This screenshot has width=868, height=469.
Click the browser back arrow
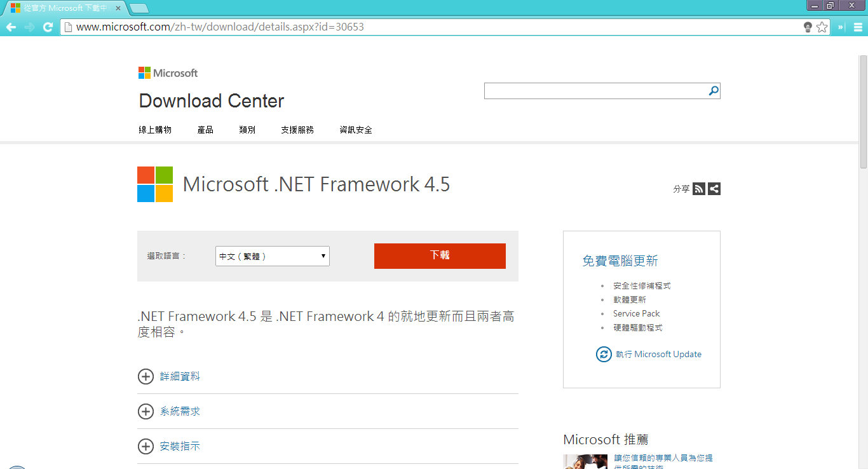click(x=11, y=27)
